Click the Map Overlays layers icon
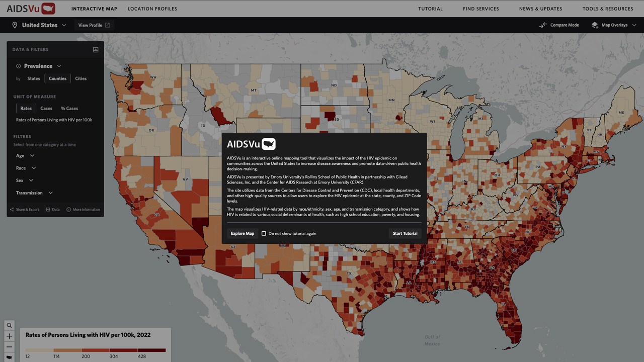 (595, 25)
